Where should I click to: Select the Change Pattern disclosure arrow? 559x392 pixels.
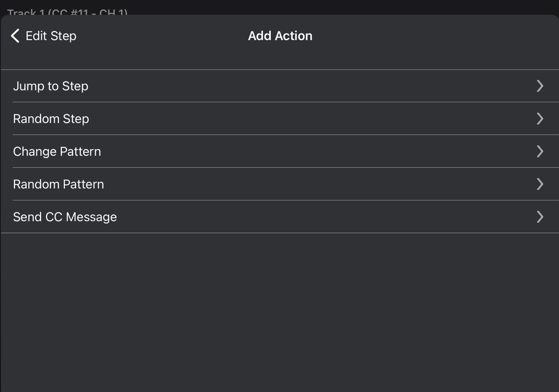click(540, 151)
